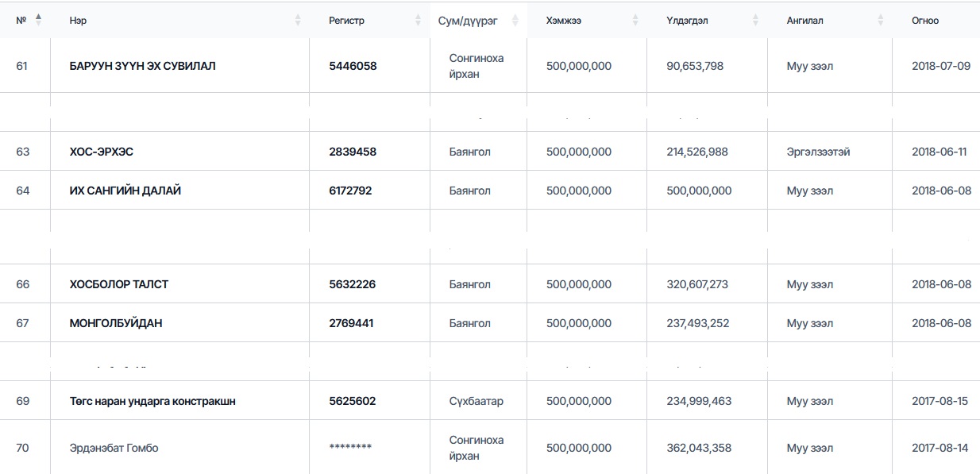Sort by Регистр using its arrow icon

(418, 21)
